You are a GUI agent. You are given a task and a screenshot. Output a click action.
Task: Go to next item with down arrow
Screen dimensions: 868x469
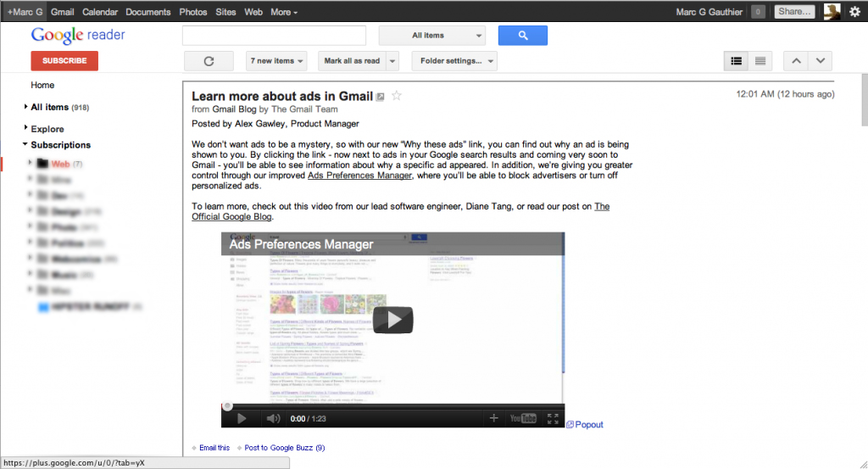pyautogui.click(x=821, y=61)
